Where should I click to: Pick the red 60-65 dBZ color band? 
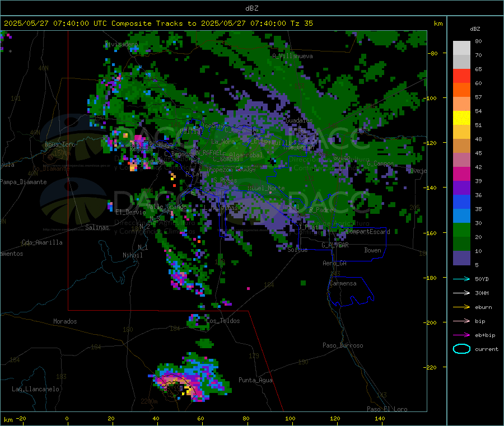pos(461,76)
